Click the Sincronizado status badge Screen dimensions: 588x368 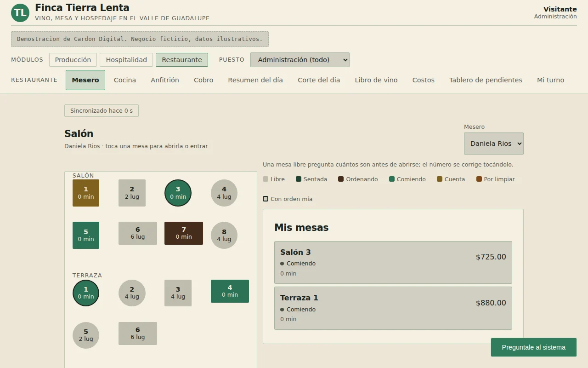coord(102,111)
